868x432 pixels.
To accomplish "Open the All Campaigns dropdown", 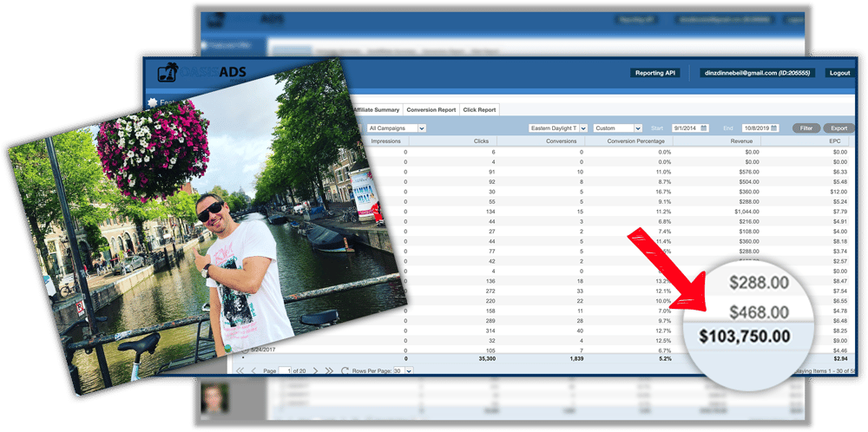I will [396, 128].
